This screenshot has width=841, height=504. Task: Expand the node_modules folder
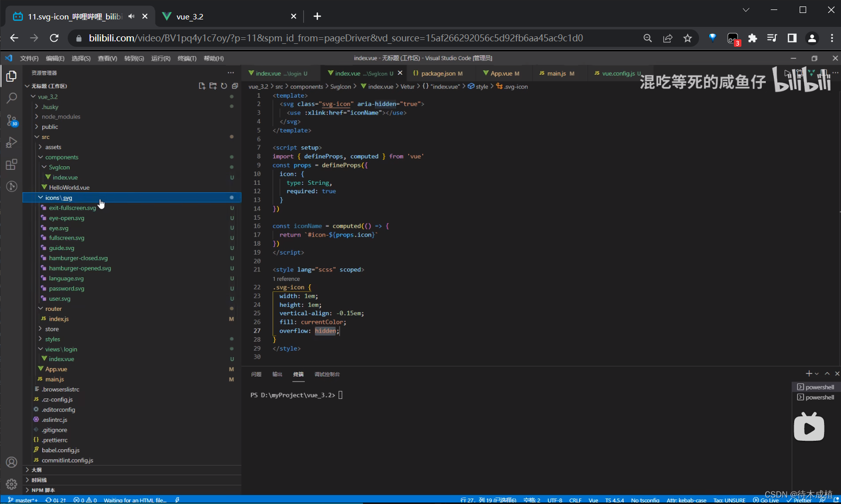pos(36,117)
